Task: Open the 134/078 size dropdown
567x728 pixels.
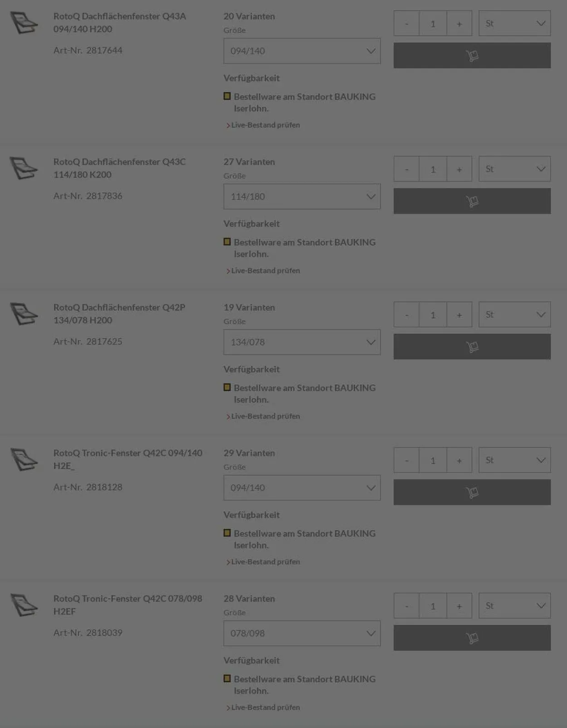Action: click(x=302, y=342)
